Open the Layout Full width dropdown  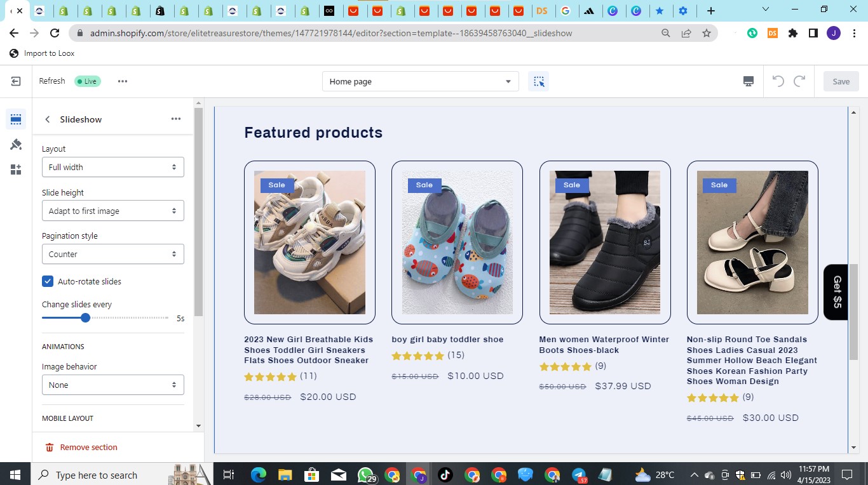tap(113, 167)
